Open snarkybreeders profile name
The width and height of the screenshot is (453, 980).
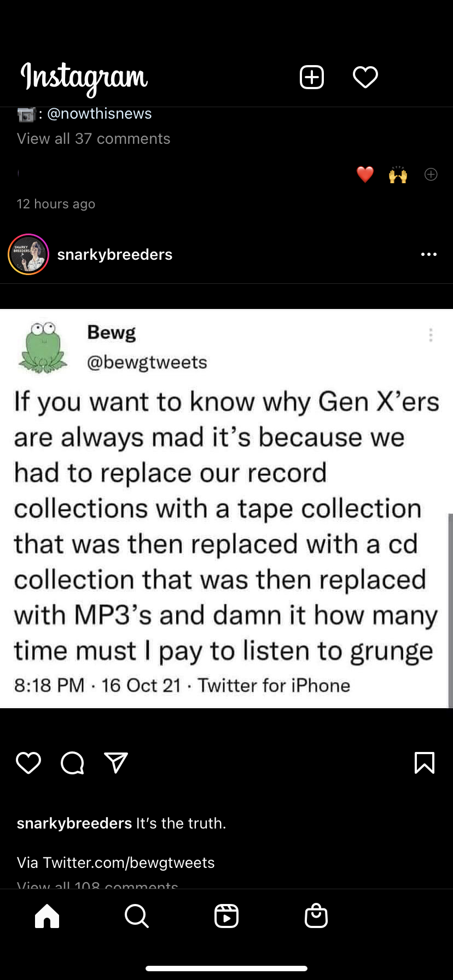[x=115, y=254]
